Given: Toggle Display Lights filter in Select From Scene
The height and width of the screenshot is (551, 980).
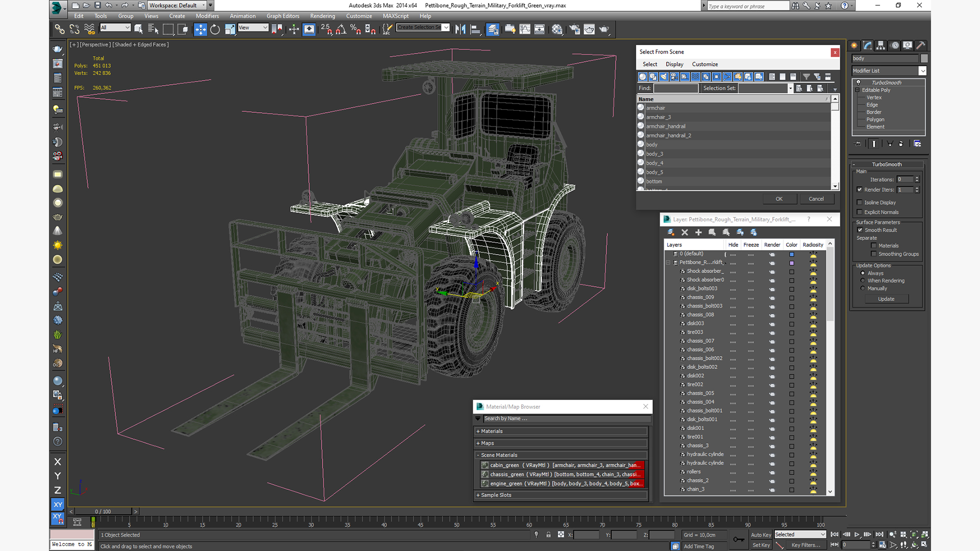Looking at the screenshot, I should 664,77.
